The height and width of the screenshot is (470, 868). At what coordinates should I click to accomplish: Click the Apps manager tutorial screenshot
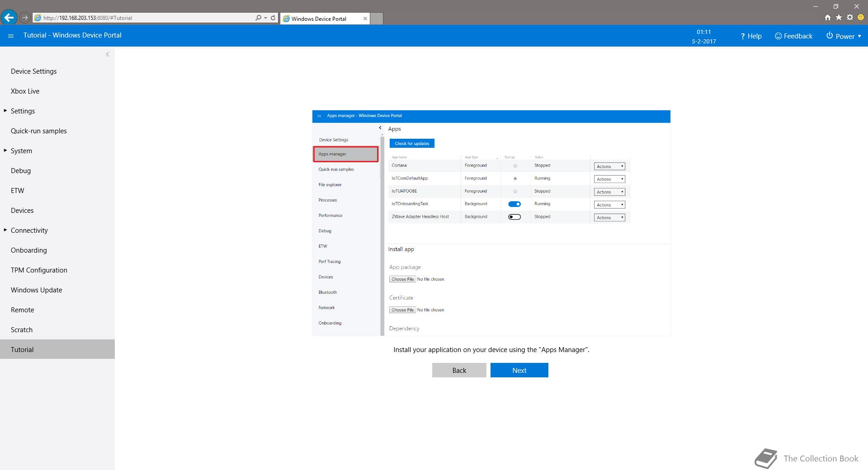tap(491, 223)
